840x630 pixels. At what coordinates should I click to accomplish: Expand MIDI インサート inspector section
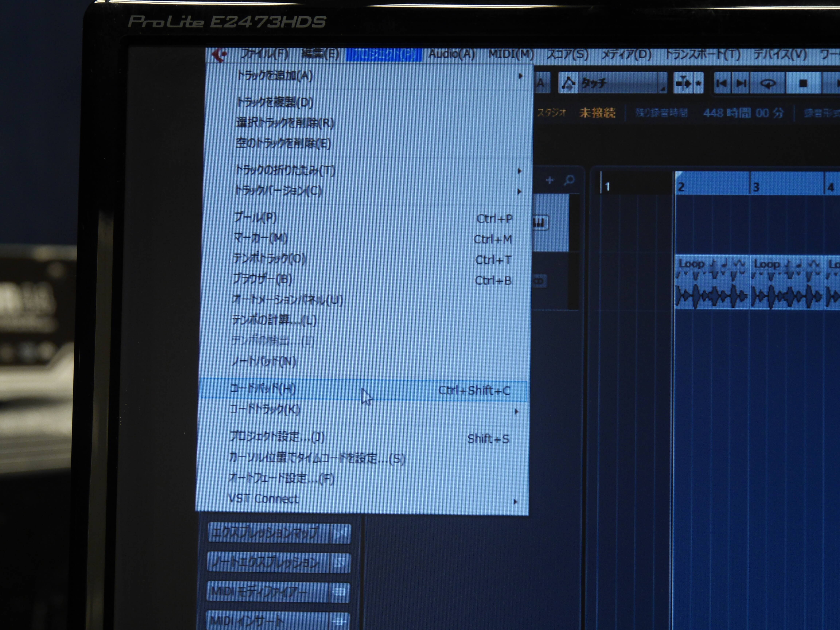point(267,621)
